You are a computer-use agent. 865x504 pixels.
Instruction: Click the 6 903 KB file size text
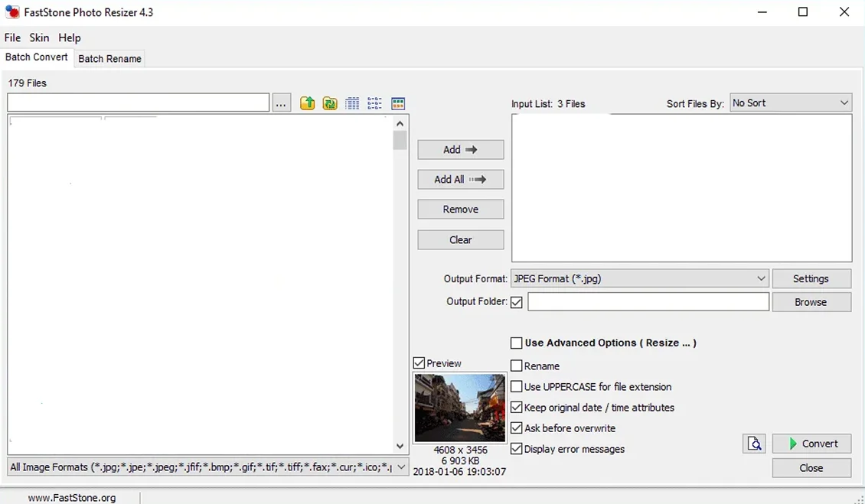point(460,460)
